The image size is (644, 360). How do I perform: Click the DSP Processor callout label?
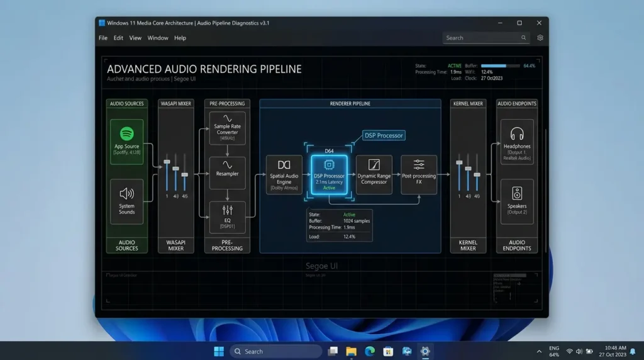click(x=384, y=135)
